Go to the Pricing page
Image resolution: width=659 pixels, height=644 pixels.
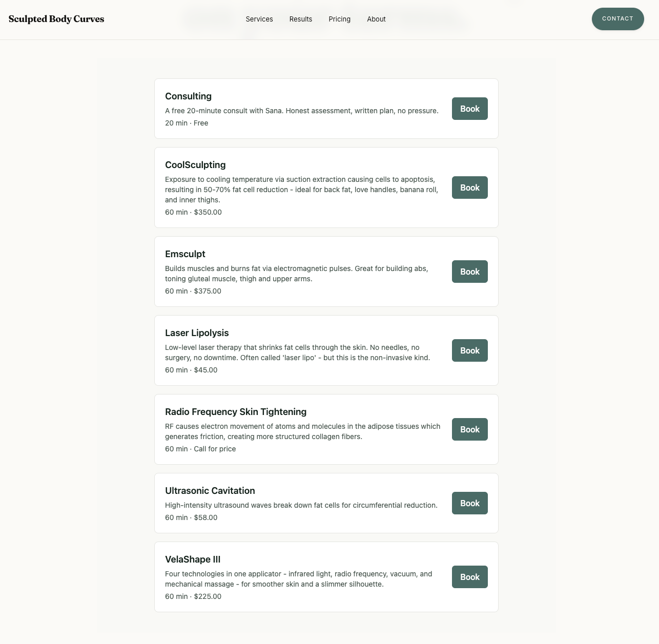[x=340, y=19]
